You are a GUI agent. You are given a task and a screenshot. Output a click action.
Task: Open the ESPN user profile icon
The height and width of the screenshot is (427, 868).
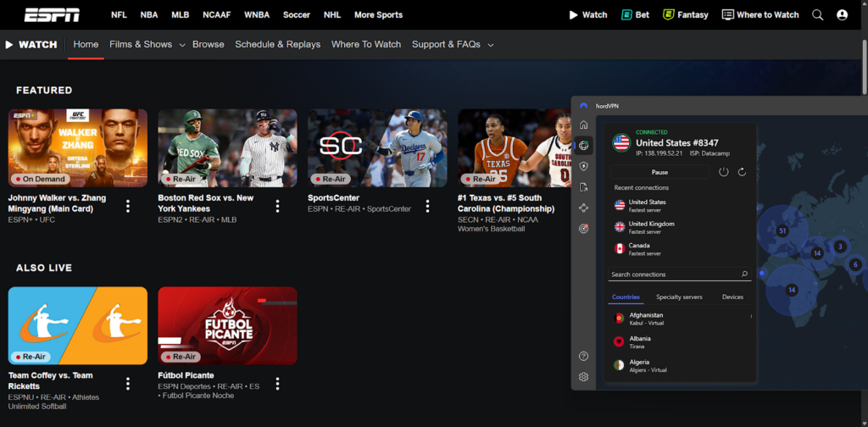coord(842,15)
